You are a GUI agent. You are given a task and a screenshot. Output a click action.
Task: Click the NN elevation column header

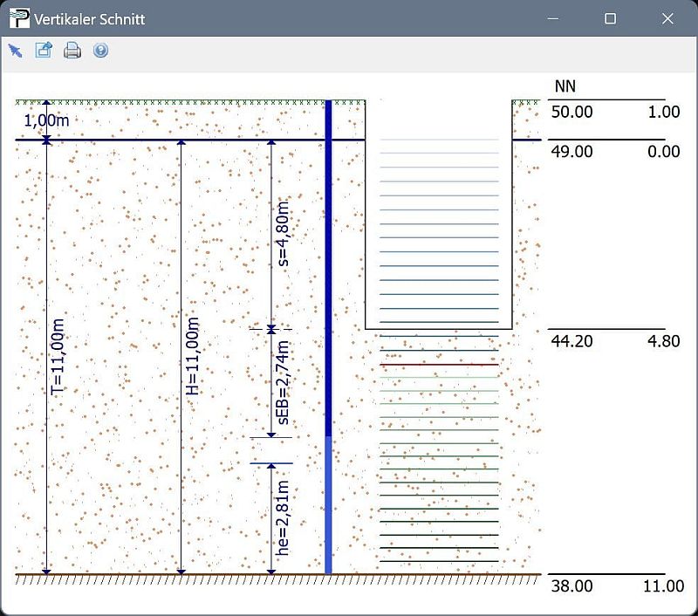click(565, 86)
